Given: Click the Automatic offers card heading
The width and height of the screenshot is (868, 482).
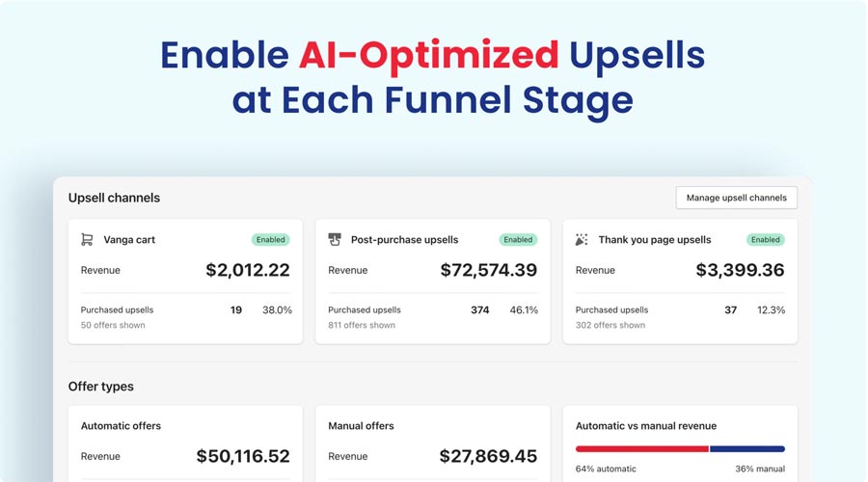Looking at the screenshot, I should tap(121, 426).
